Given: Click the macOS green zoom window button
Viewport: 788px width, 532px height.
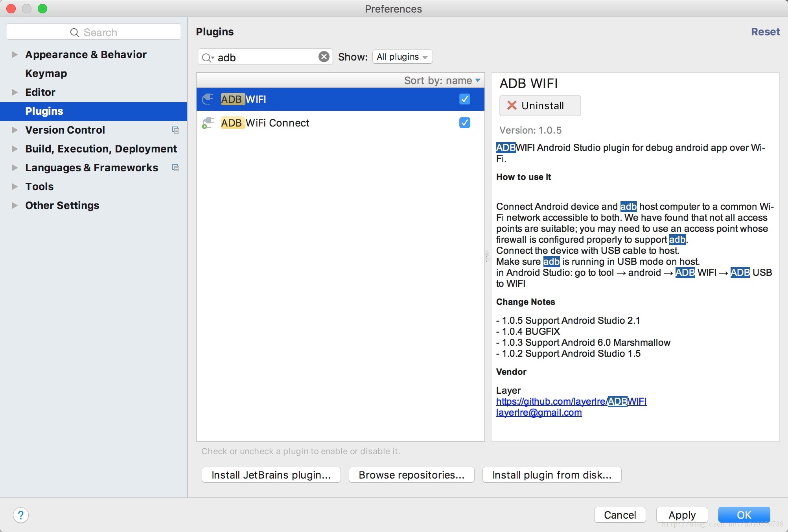Looking at the screenshot, I should click(x=42, y=9).
